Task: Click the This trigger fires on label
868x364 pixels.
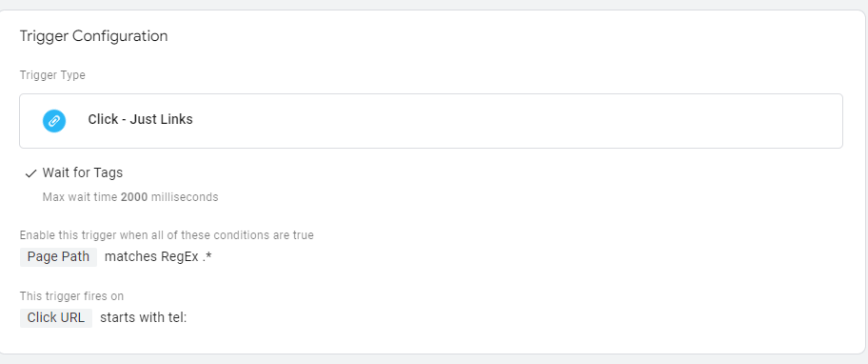Action: 72,296
